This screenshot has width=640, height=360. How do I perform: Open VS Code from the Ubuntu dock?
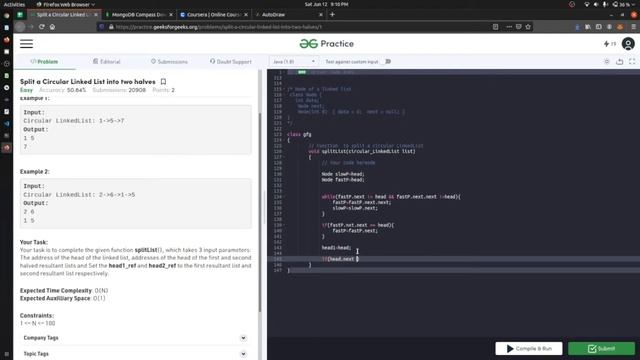[7, 123]
